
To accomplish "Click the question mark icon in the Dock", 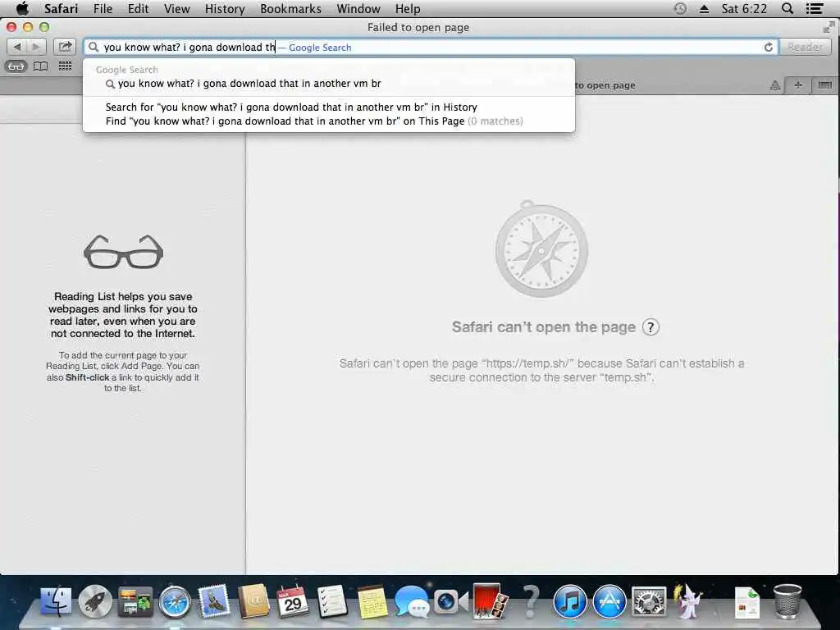I will [531, 601].
